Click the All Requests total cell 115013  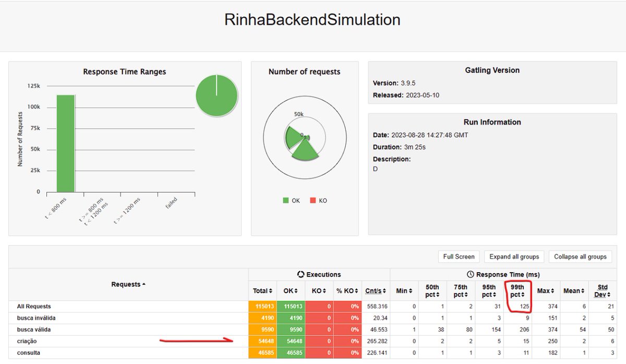262,307
